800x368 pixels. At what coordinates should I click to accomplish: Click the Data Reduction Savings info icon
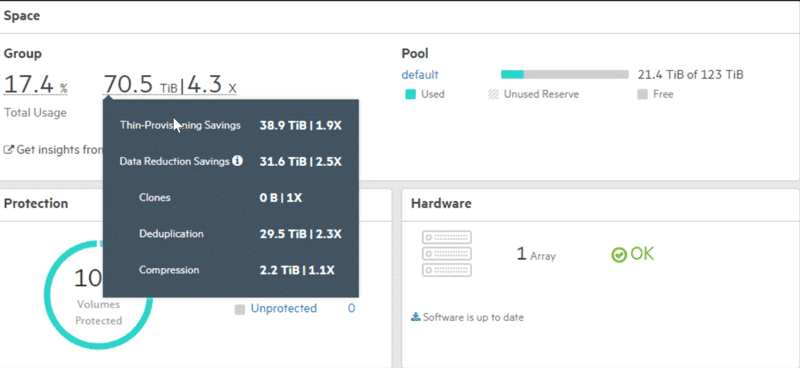(237, 161)
